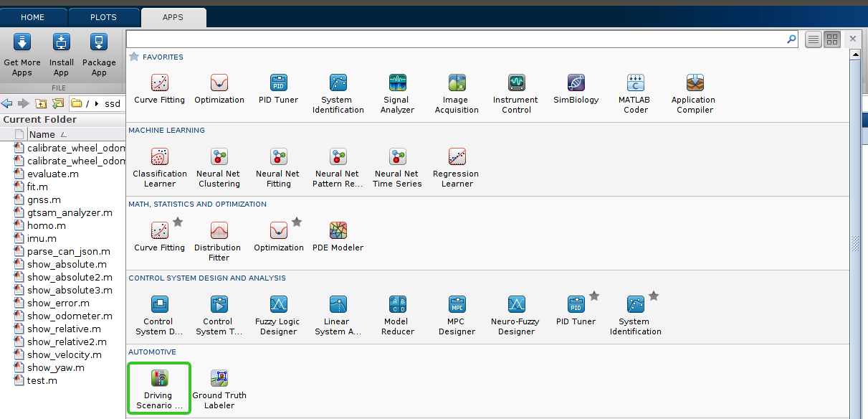The width and height of the screenshot is (868, 419).
Task: Open SimBiology app
Action: pos(576,89)
